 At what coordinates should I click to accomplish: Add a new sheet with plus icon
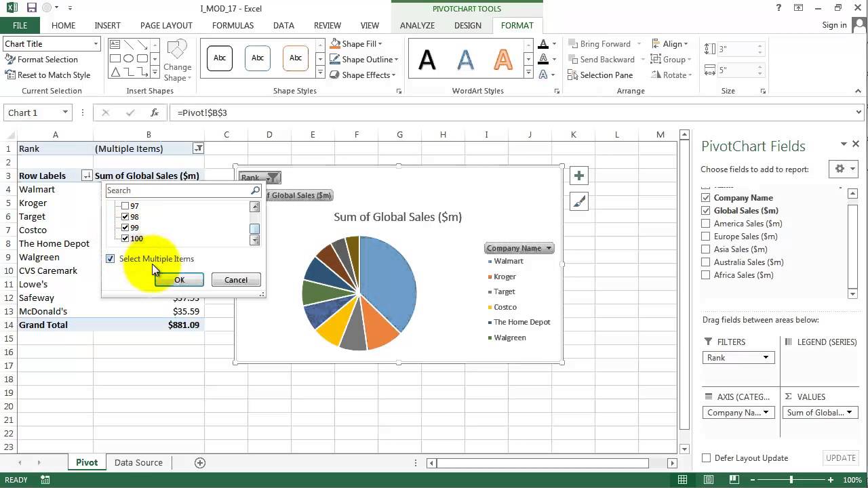[200, 463]
